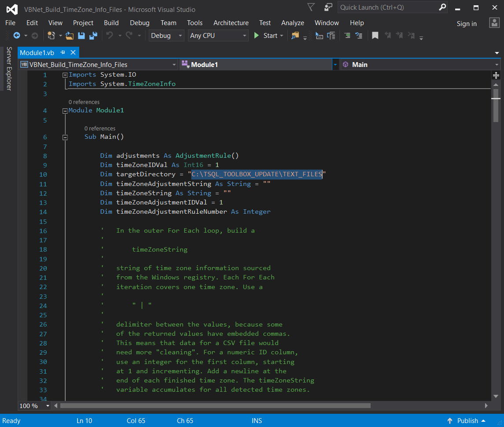
Task: Collapse the Module Module1 outline region
Action: click(65, 111)
